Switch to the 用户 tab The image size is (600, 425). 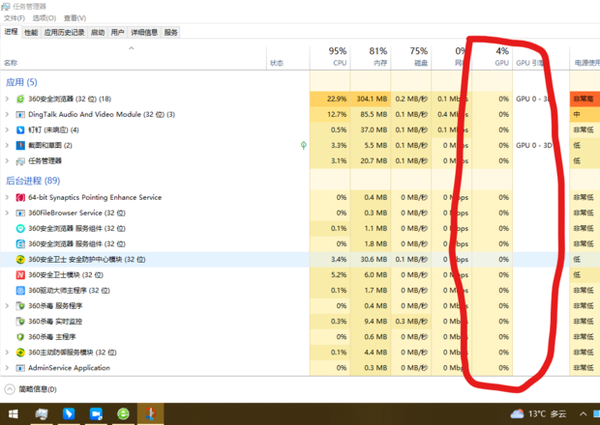(x=117, y=33)
